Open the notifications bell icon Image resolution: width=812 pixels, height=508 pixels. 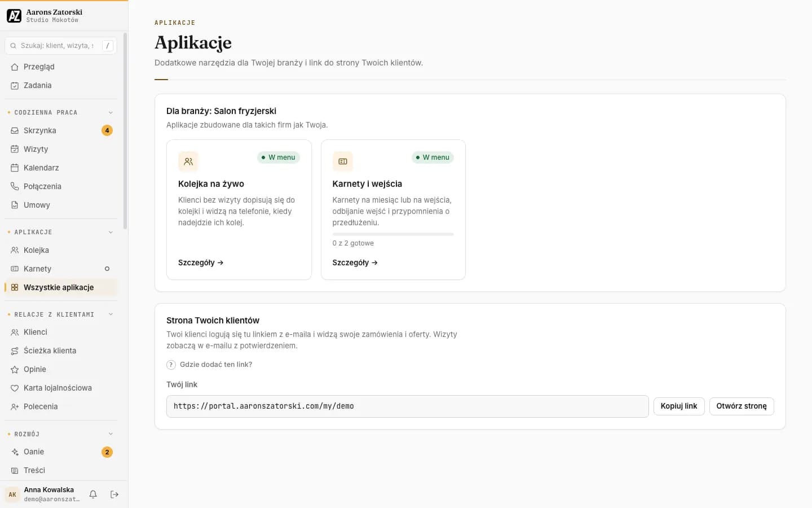pyautogui.click(x=93, y=494)
